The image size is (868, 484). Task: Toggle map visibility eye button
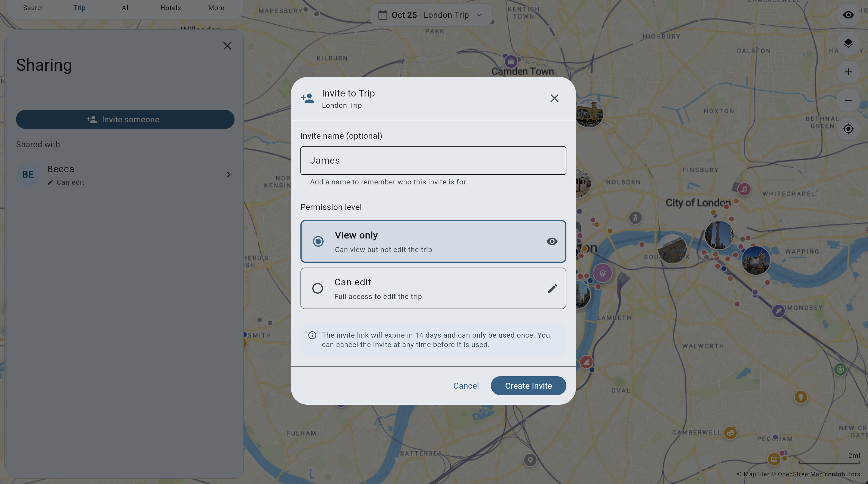point(848,15)
